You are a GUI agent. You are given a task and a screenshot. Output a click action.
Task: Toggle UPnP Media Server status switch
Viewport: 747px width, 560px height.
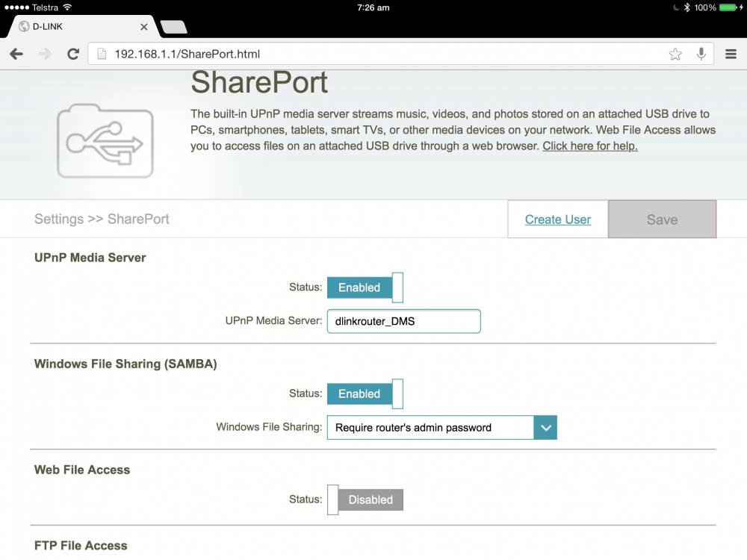[365, 287]
